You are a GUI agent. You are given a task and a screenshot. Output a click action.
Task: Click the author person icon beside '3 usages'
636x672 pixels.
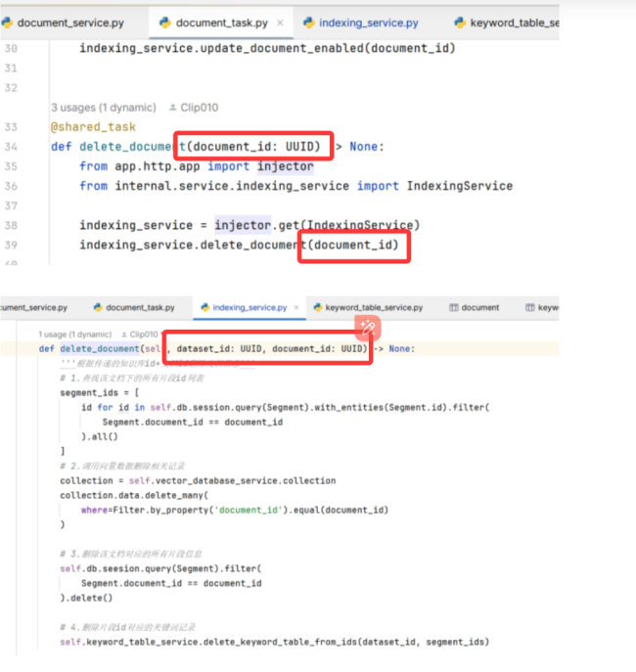point(173,108)
